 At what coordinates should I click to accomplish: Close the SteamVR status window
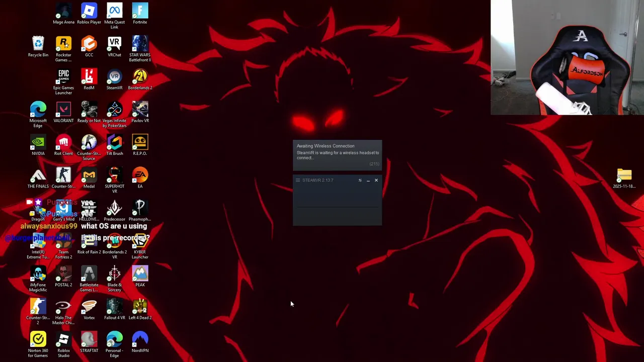tap(376, 180)
